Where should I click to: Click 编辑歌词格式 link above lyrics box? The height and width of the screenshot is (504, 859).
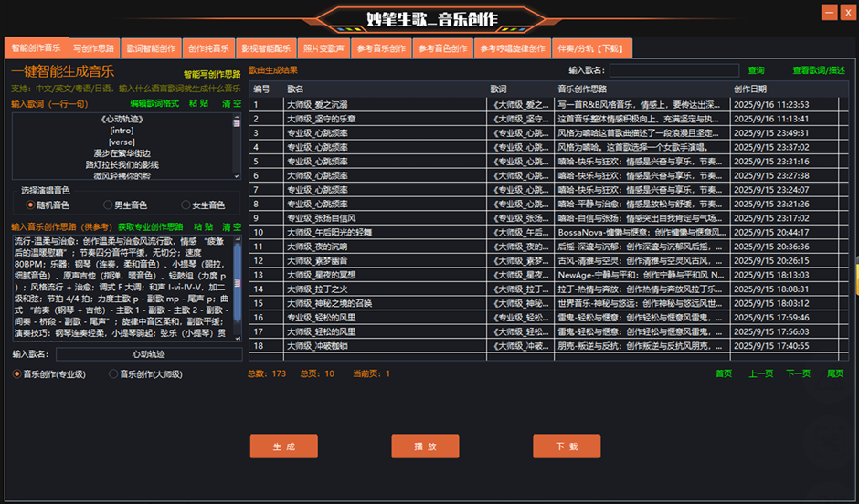coord(154,104)
